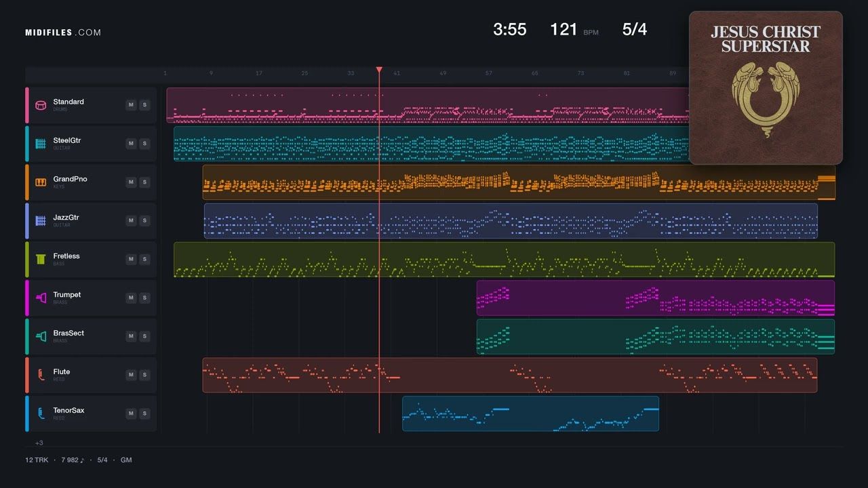This screenshot has width=868, height=488.
Task: Solo the JazzGtr track
Action: coord(144,221)
